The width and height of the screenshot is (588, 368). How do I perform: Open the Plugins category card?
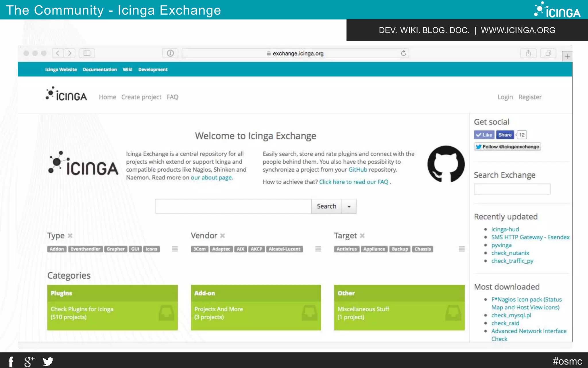click(112, 308)
